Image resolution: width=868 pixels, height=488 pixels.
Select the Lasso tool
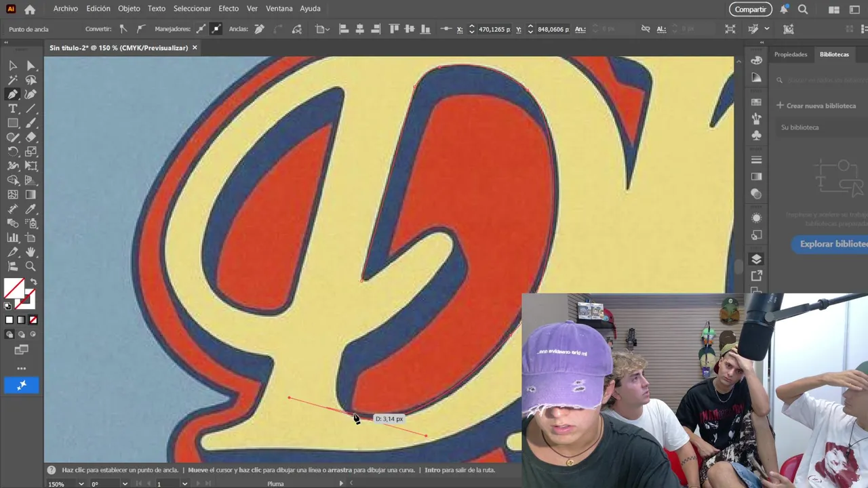pos(31,80)
